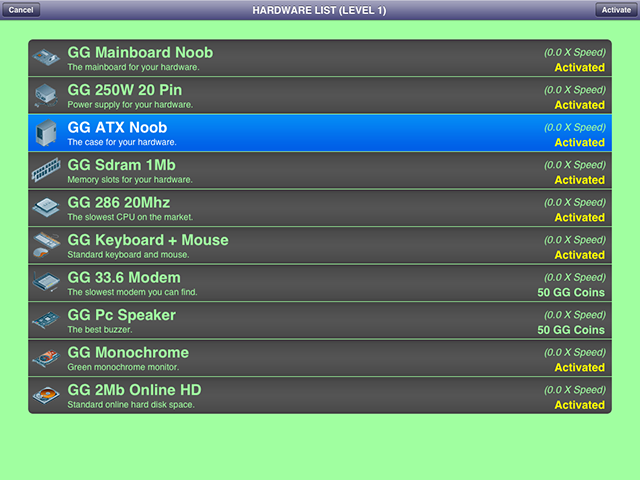Click '50 GG Coins' price for modem

571,293
